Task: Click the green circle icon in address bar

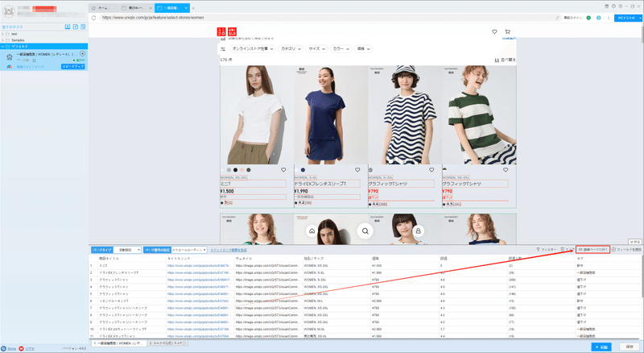Action: point(588,18)
